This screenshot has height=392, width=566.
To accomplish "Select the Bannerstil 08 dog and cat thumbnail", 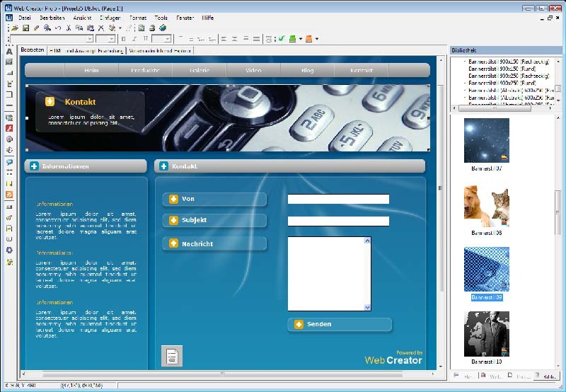I will [487, 205].
